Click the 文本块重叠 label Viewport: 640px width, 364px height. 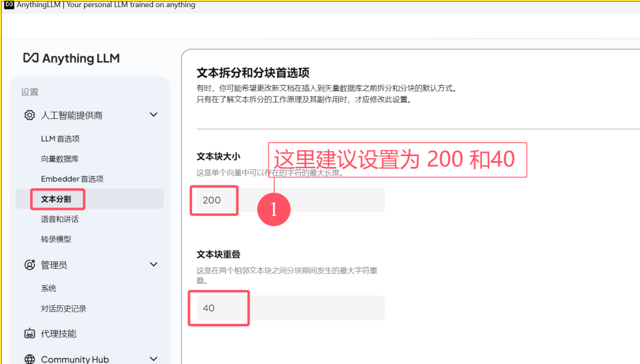point(218,255)
